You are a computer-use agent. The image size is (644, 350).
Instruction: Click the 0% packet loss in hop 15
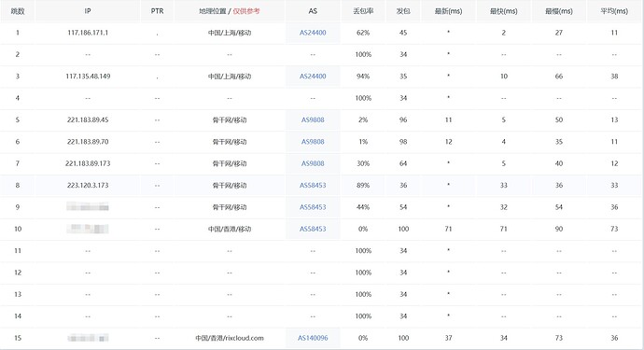363,338
